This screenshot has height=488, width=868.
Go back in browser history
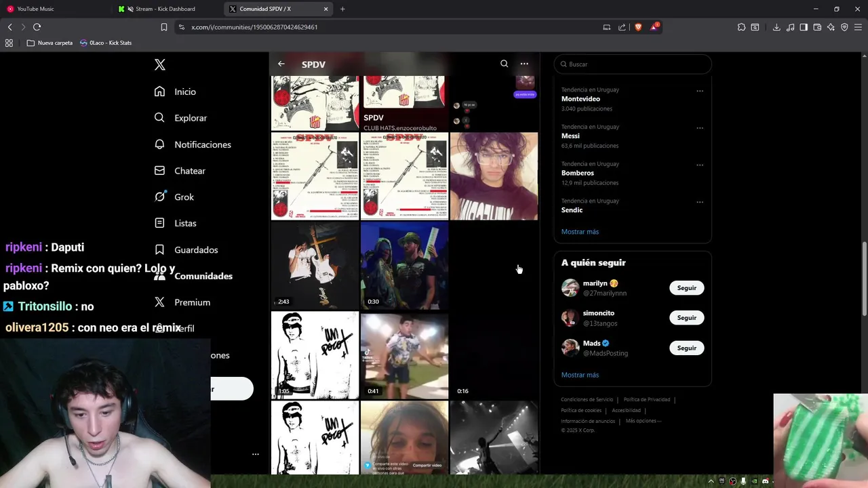pyautogui.click(x=9, y=27)
